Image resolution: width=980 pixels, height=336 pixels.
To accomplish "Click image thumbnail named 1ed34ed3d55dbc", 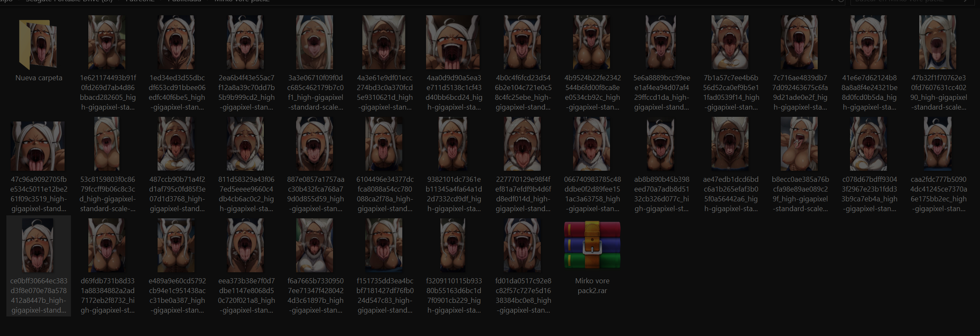I will tap(176, 42).
